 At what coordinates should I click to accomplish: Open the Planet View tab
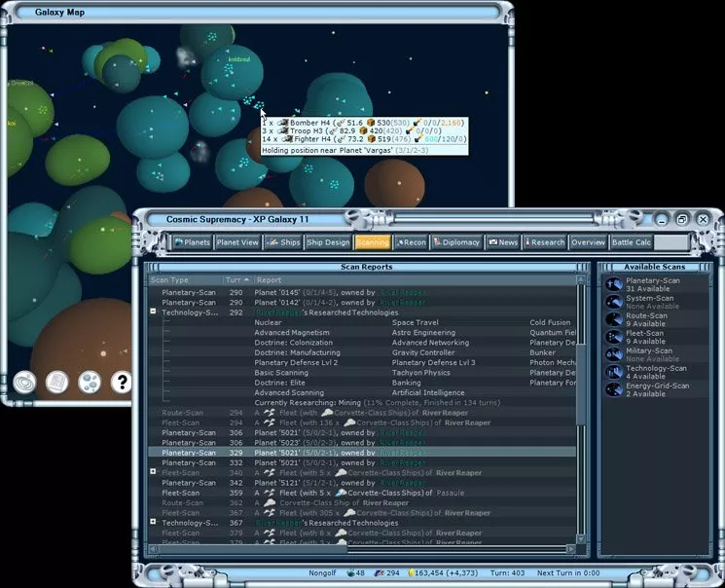[237, 242]
